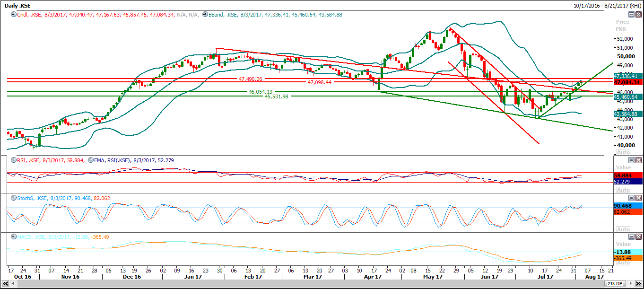This screenshot has height=289, width=644.
Task: Click clock icon beside EMA RSI label
Action: (90, 160)
